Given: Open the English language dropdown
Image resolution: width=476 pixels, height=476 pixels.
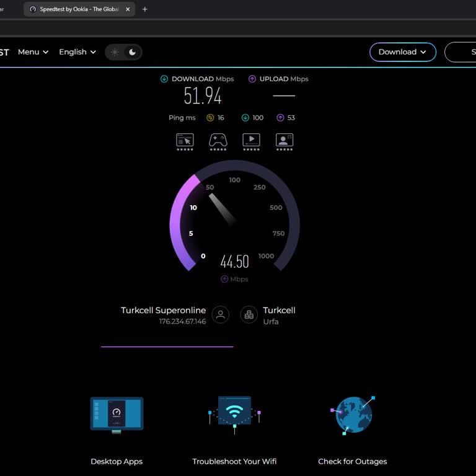Looking at the screenshot, I should (x=77, y=52).
